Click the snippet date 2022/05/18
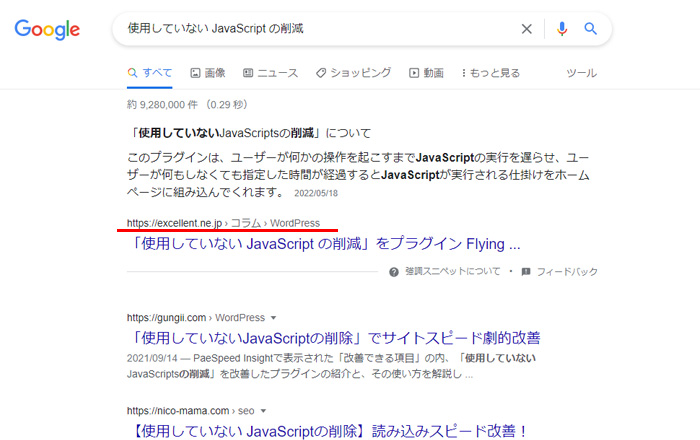 [316, 193]
